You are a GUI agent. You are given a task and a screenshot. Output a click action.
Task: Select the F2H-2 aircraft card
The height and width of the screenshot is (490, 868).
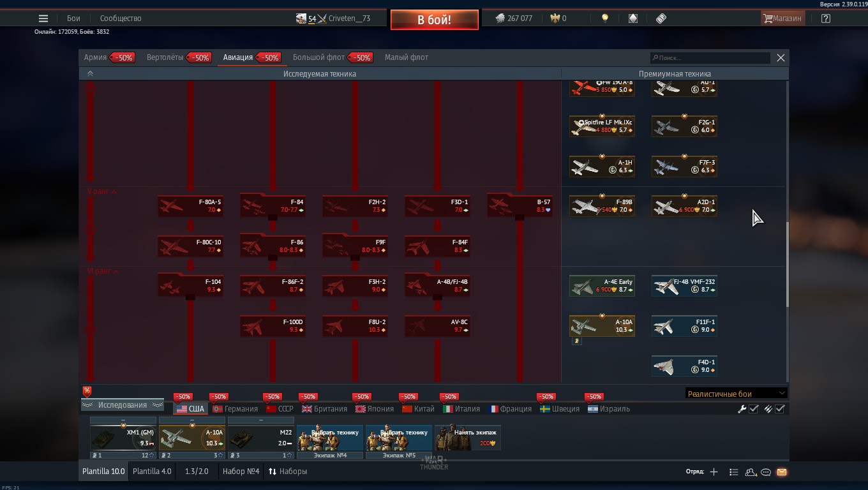355,206
